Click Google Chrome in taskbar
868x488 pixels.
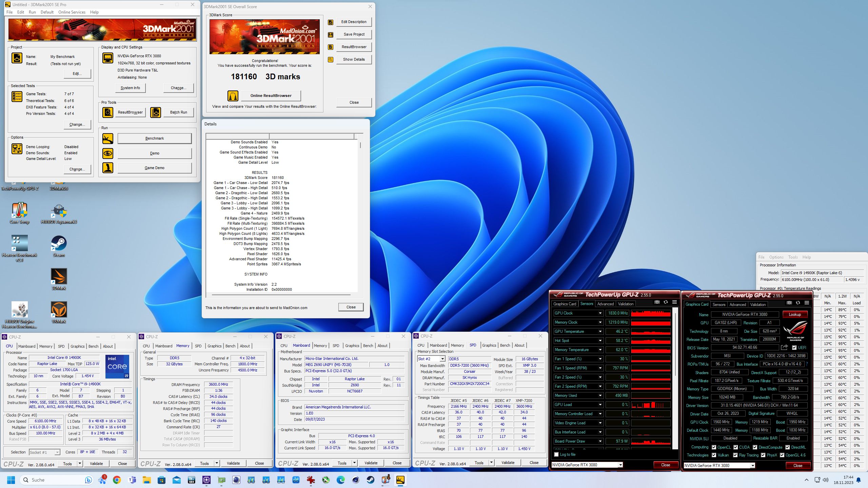point(117,480)
